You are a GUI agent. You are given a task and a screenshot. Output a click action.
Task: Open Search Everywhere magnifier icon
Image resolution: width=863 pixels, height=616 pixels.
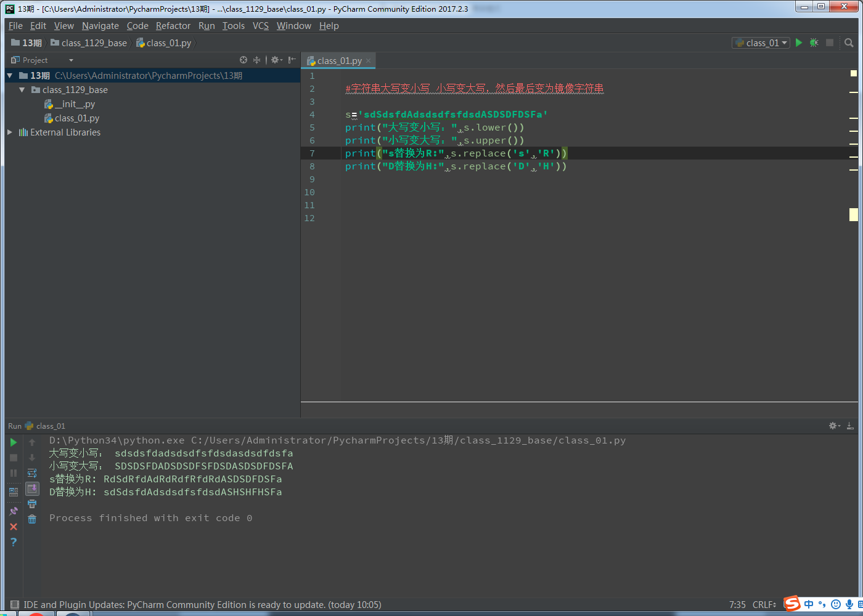pyautogui.click(x=849, y=43)
